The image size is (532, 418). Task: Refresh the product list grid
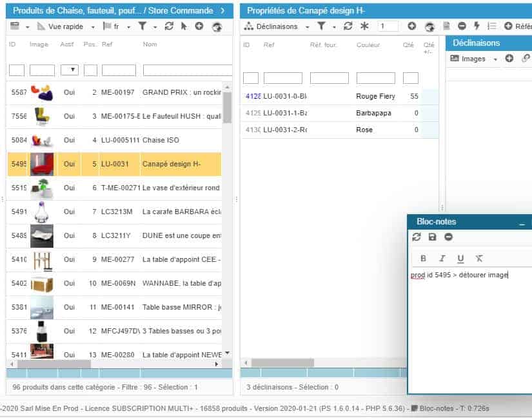point(170,26)
